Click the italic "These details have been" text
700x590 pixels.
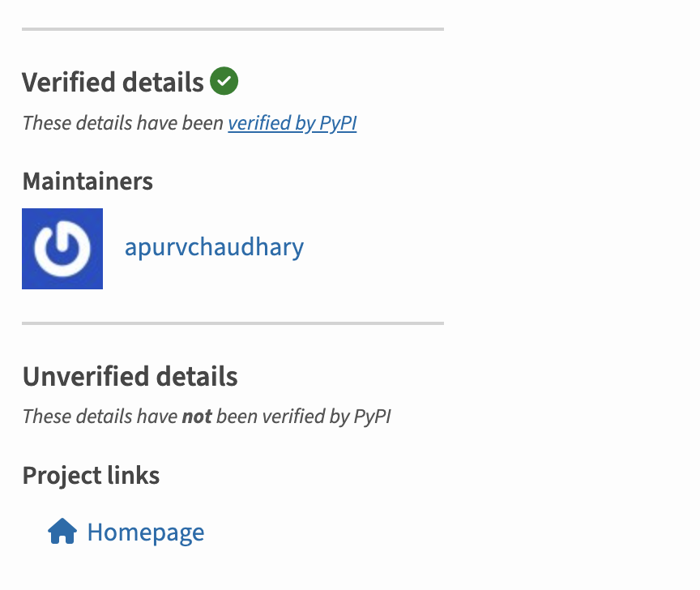[123, 123]
